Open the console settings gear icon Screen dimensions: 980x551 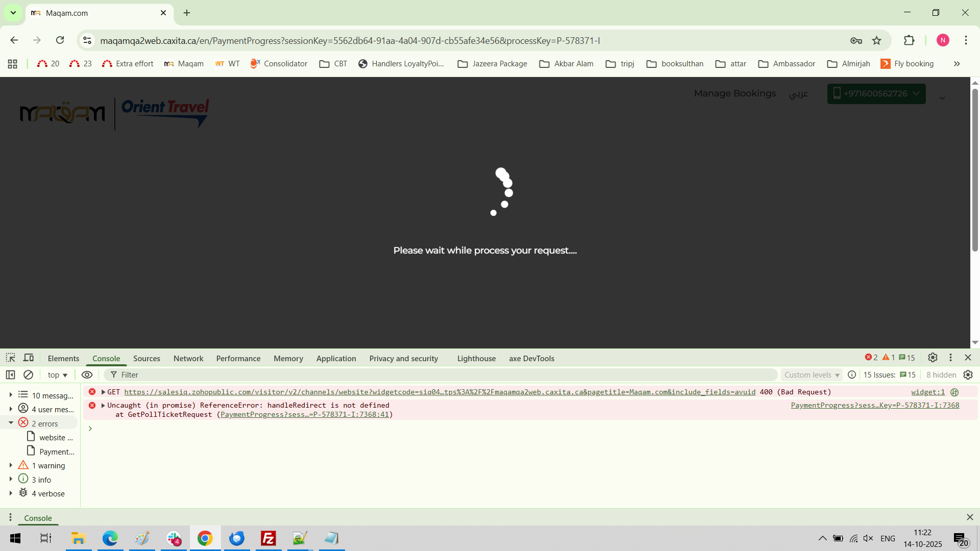point(968,374)
